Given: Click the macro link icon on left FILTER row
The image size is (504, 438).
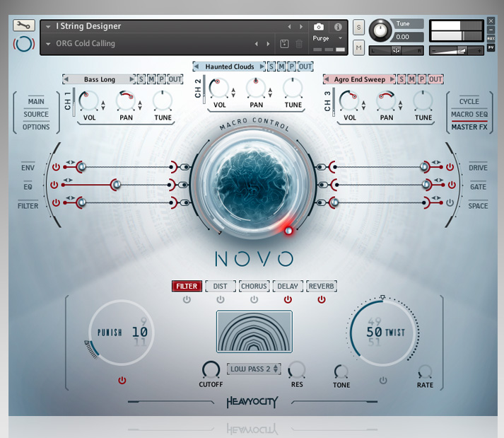Looking at the screenshot, I should click(x=185, y=202).
